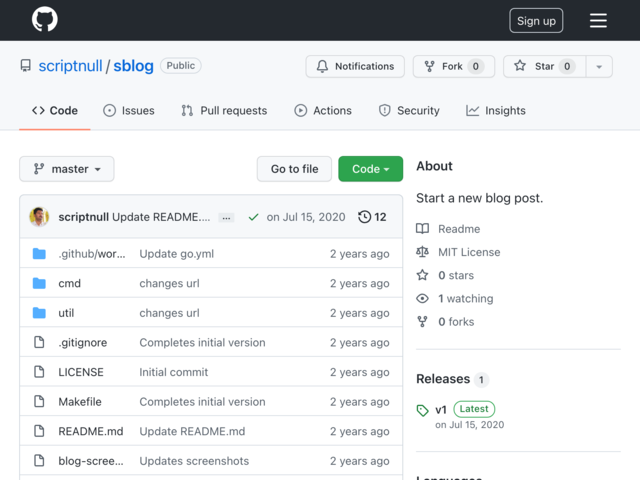This screenshot has width=640, height=480.
Task: Star the repository
Action: pos(544,66)
